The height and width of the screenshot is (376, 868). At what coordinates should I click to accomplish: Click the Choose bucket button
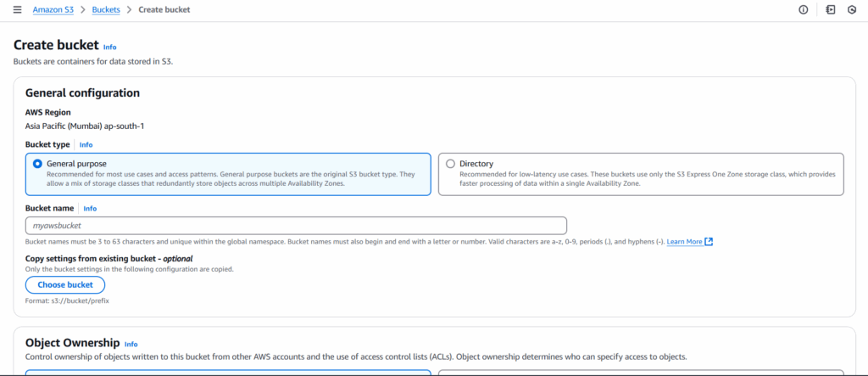64,285
